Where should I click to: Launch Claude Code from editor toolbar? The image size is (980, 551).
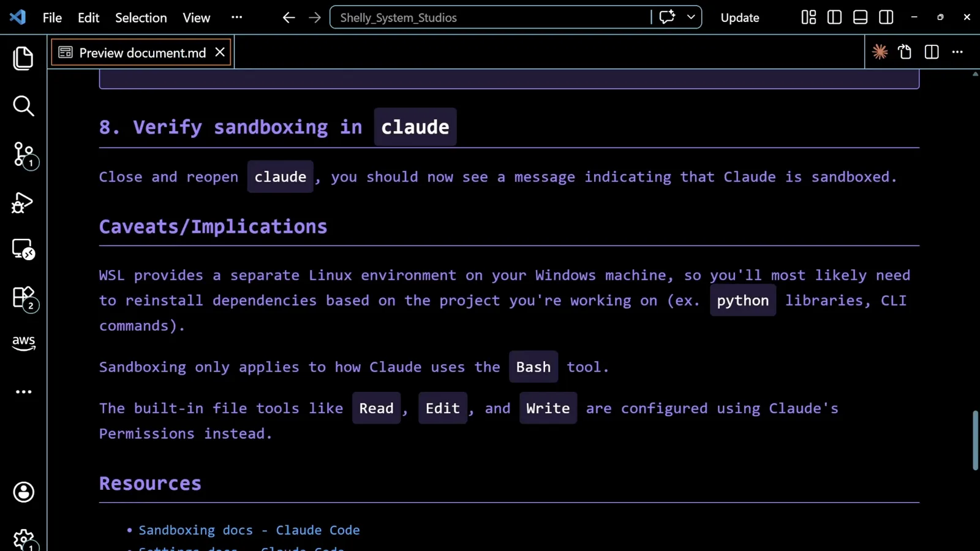coord(880,52)
